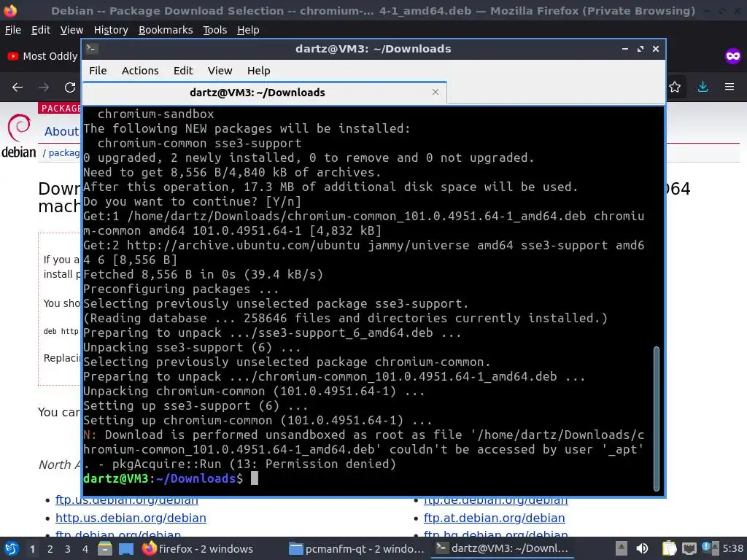
Task: Open the volume control tray icon
Action: 642,548
